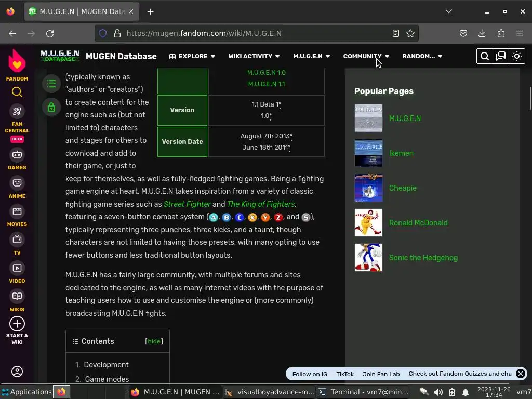The image size is (532, 399).
Task: Open popular page Cheapie
Action: click(x=403, y=188)
